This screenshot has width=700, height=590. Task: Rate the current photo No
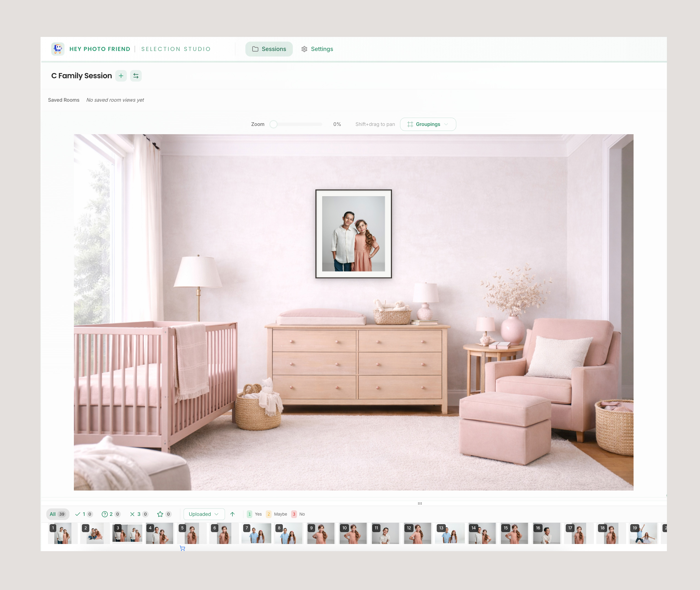(x=294, y=514)
